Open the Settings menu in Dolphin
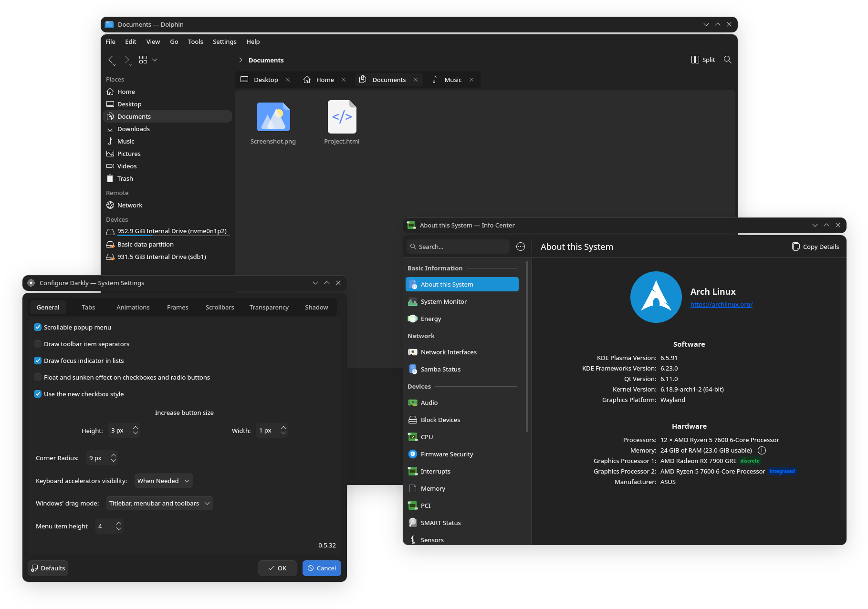868x609 pixels. coord(224,41)
